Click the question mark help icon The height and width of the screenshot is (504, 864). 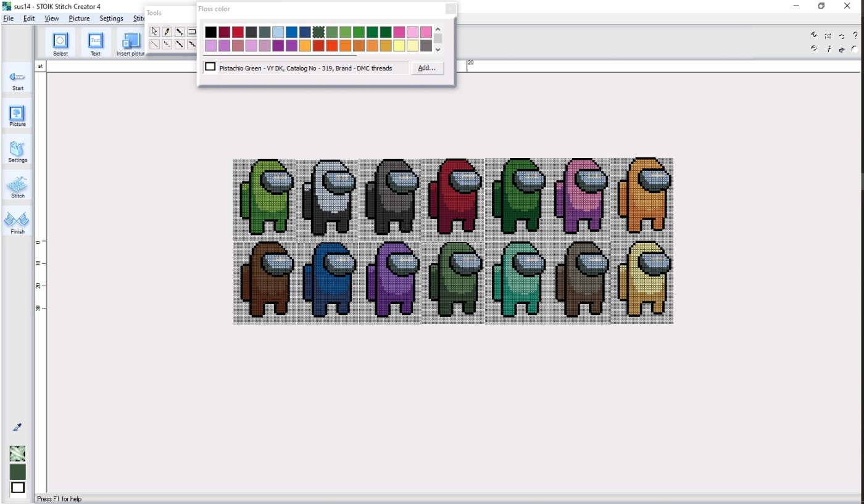855,36
